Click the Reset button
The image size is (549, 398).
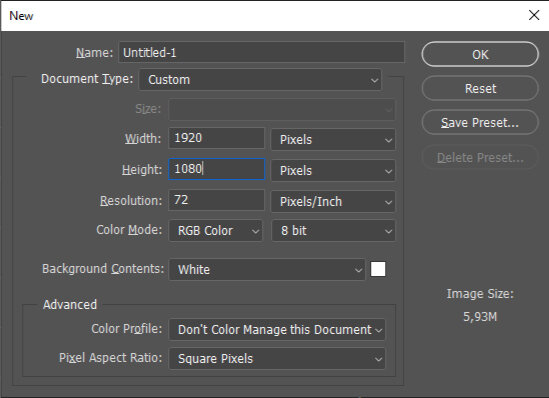click(x=480, y=89)
